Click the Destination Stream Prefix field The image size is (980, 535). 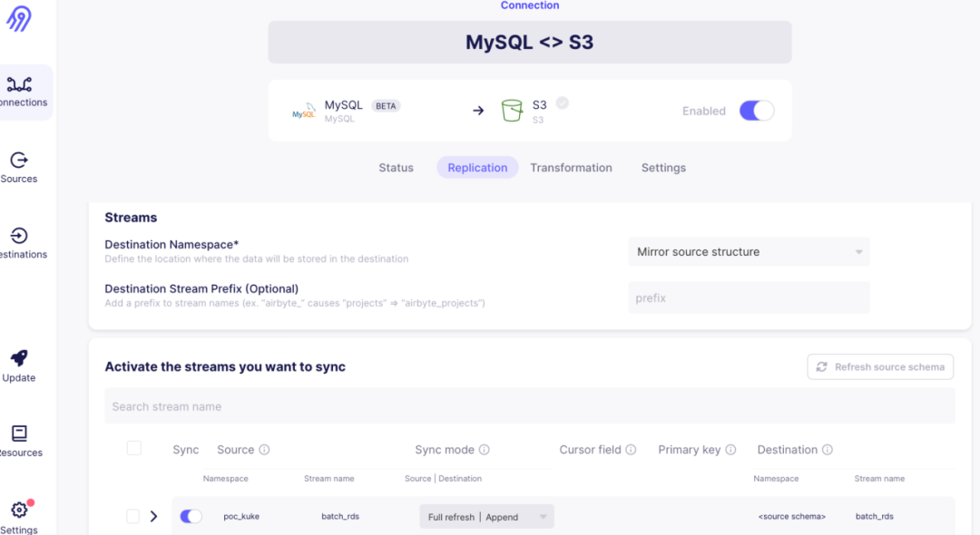coord(749,297)
